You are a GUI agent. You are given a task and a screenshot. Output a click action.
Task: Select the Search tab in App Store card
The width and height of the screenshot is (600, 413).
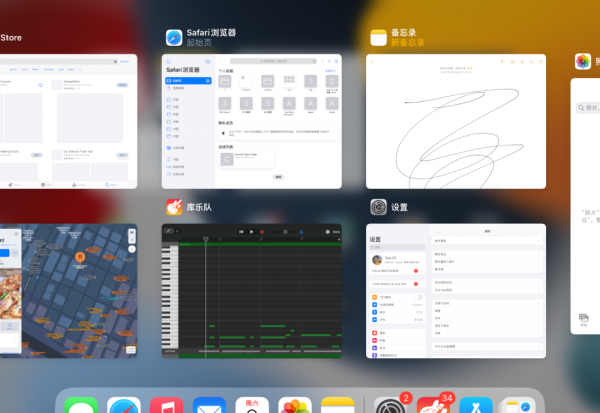111,185
